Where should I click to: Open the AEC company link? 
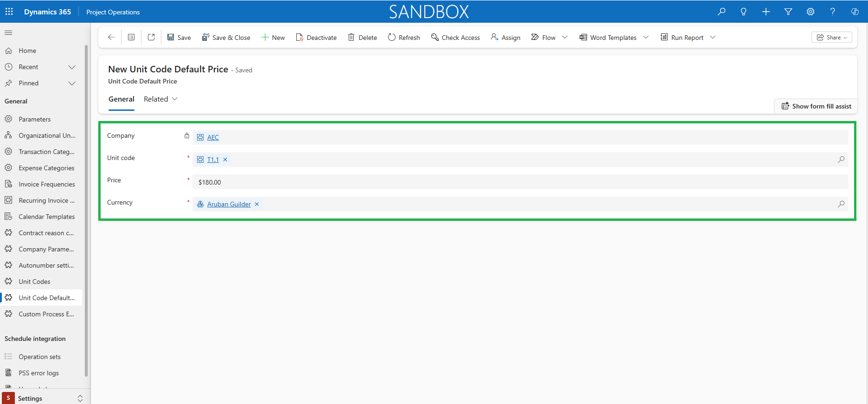click(213, 137)
